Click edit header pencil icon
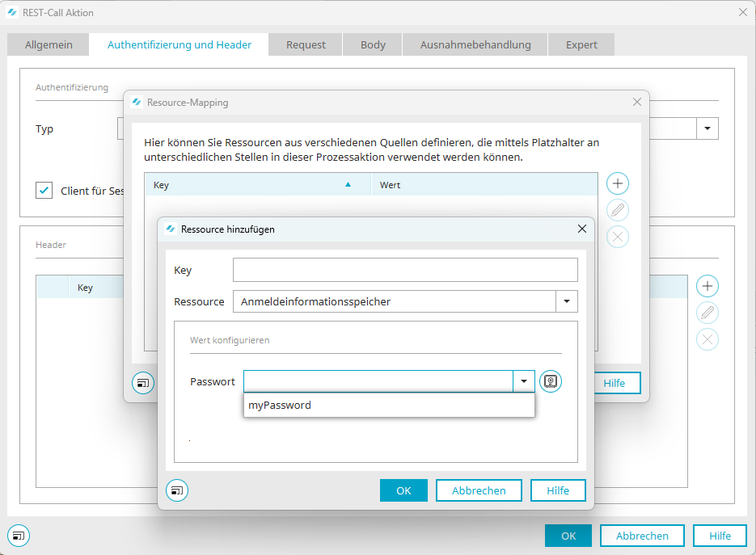The image size is (756, 555). tap(707, 313)
